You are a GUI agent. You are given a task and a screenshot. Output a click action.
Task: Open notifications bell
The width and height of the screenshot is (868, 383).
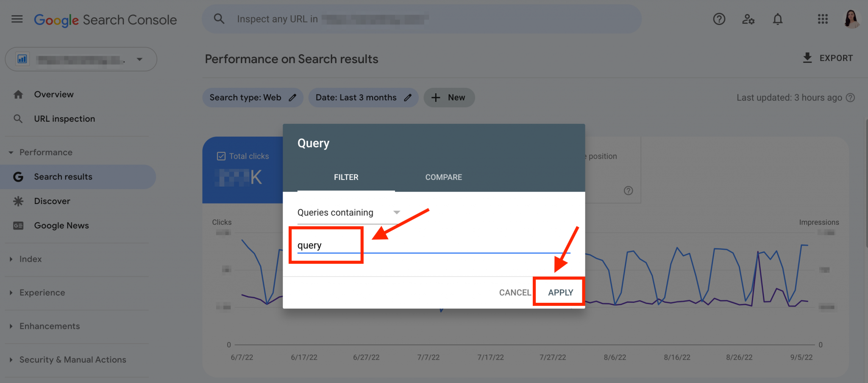click(778, 19)
